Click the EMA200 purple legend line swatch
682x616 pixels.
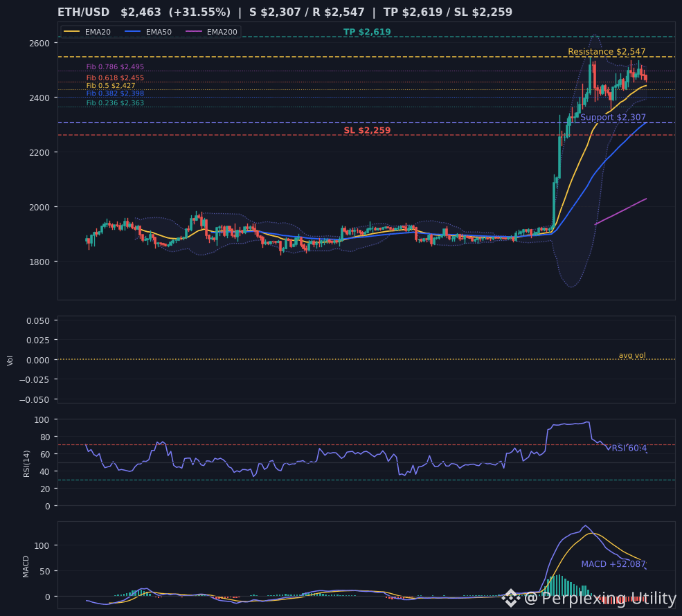194,32
